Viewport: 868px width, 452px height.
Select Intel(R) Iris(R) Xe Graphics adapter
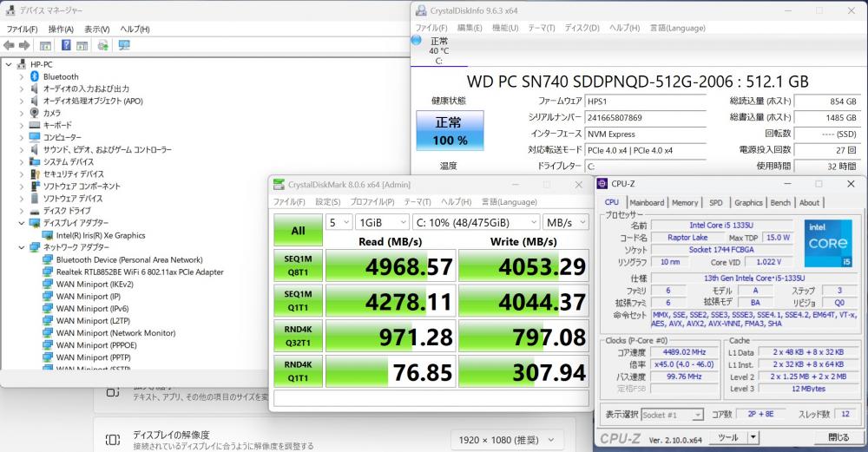point(101,235)
